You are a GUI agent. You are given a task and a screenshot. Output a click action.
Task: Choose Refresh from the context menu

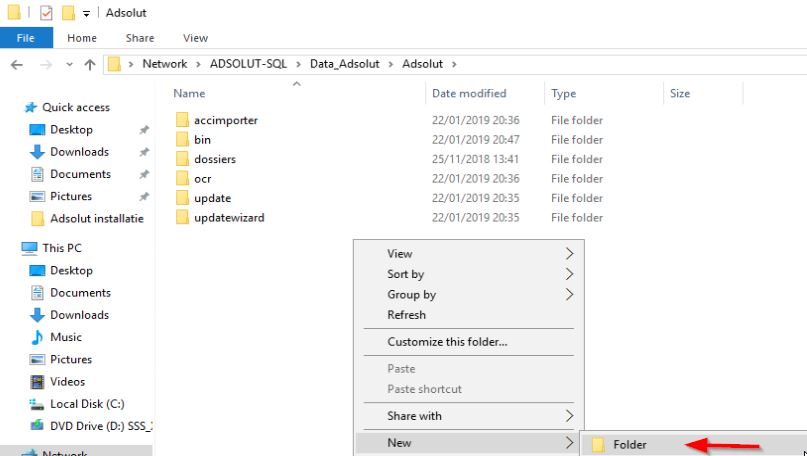point(407,315)
